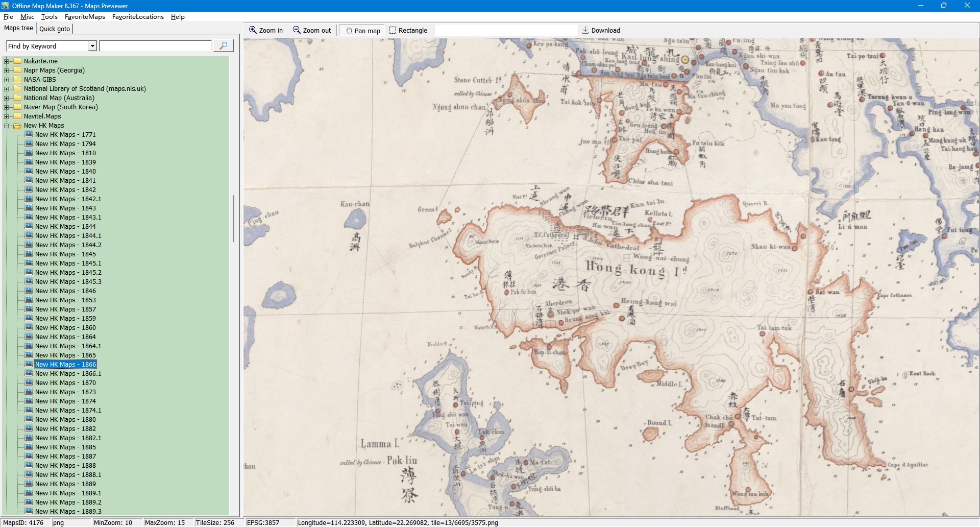This screenshot has height=527, width=980.
Task: Activate the Rectangle selection tool
Action: (x=393, y=30)
